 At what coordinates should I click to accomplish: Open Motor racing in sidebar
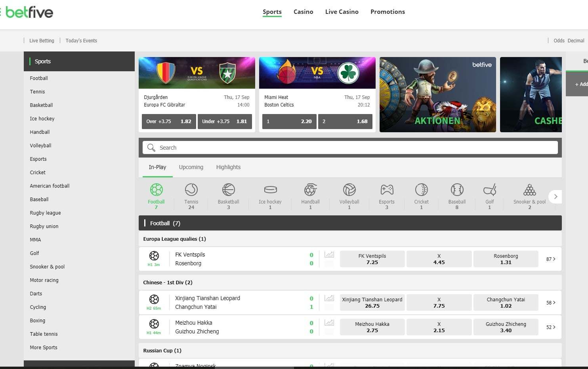pos(44,280)
